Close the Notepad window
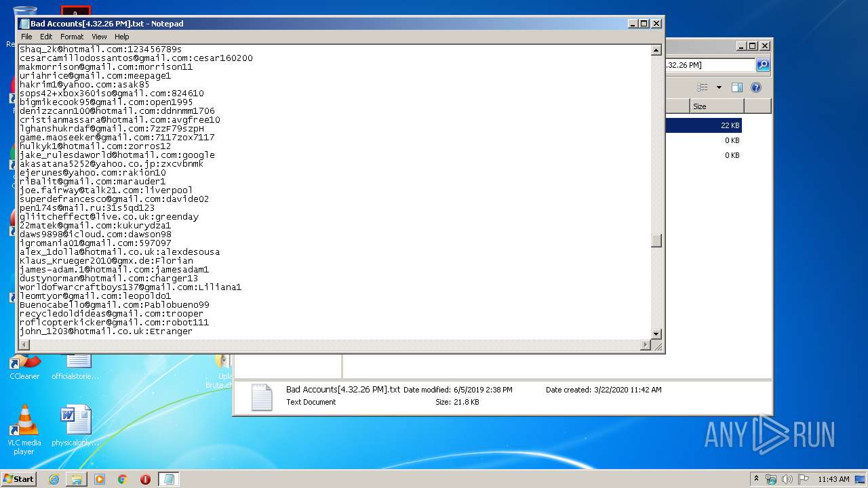Screen dimensions: 868x488 tap(656, 24)
